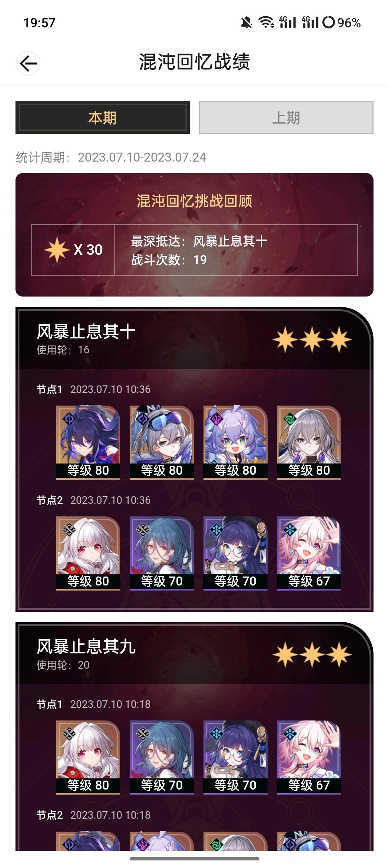Select Bronya's portrait in 风暴止息其十 节点1
The width and height of the screenshot is (389, 868).
(x=309, y=442)
